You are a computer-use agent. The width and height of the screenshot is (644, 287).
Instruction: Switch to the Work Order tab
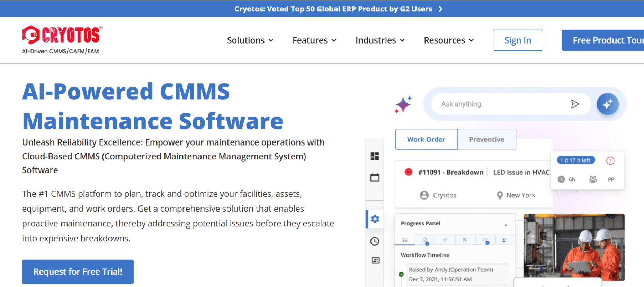tap(426, 139)
